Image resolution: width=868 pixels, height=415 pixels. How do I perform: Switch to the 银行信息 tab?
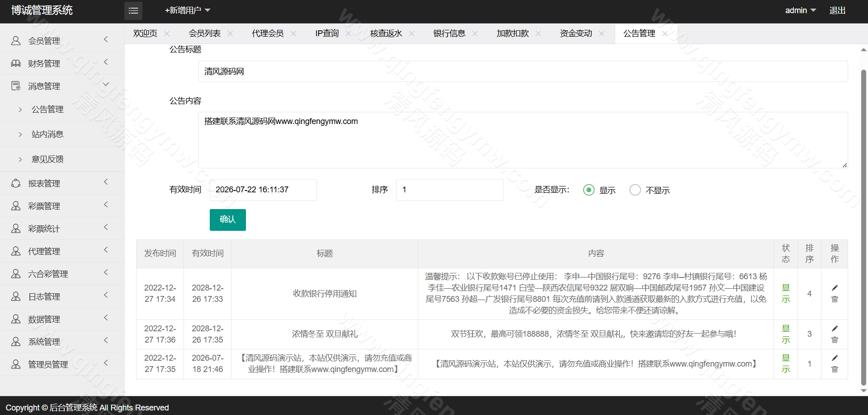pyautogui.click(x=449, y=33)
